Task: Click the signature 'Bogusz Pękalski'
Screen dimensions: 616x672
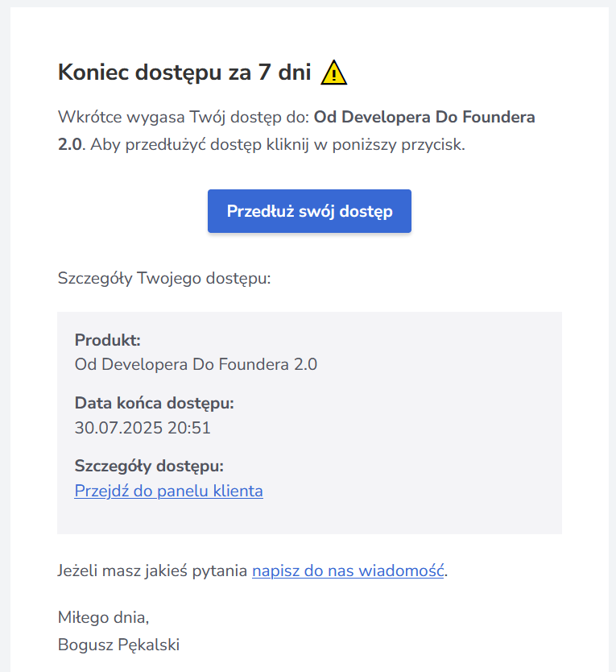Action: point(118,645)
